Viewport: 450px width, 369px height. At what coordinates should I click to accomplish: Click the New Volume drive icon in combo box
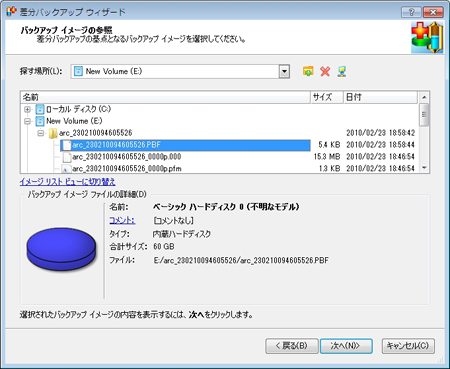(x=78, y=71)
